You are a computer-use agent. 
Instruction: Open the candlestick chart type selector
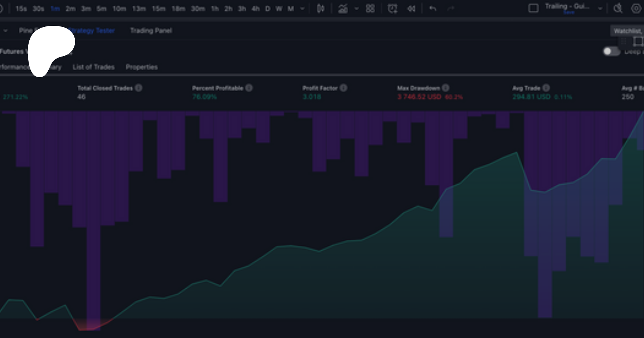click(321, 9)
